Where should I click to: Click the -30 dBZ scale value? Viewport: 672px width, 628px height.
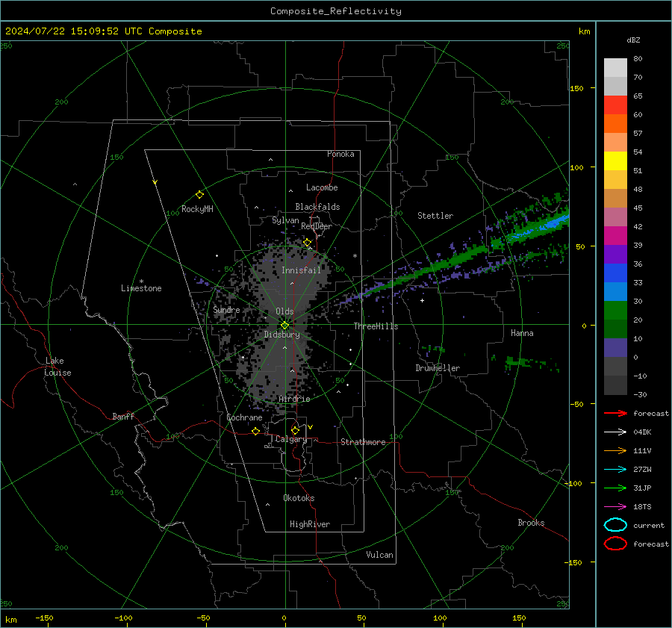click(640, 394)
